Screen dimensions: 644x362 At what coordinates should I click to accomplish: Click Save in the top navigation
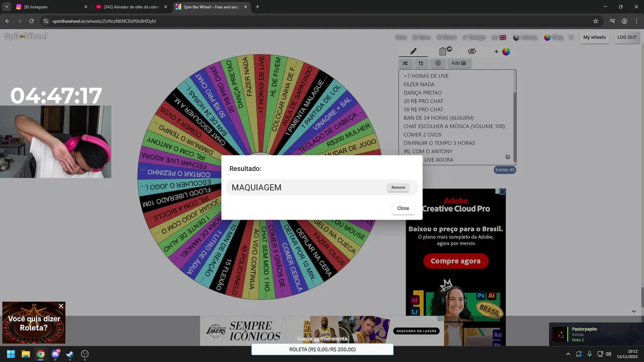tap(422, 37)
